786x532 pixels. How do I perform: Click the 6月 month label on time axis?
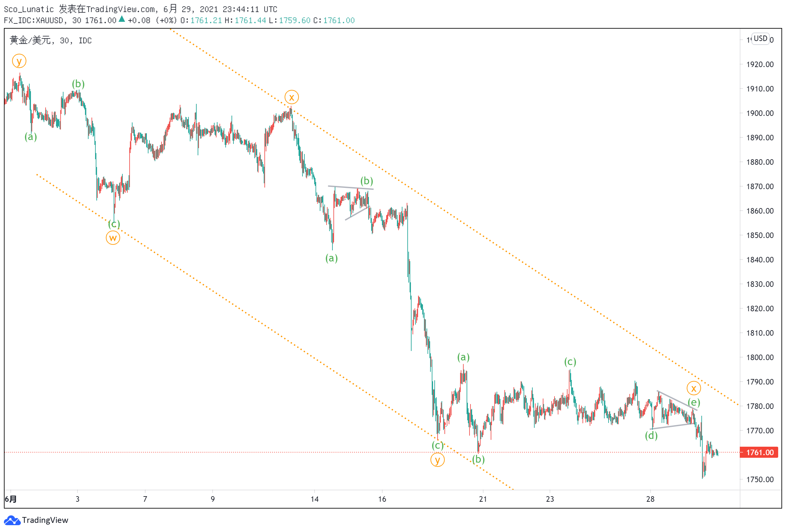coord(10,499)
